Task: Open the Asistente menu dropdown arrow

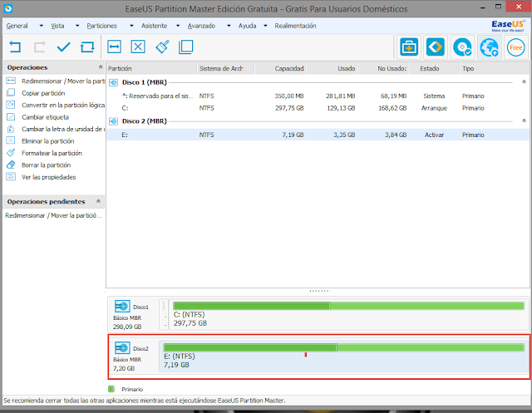Action: (178, 26)
